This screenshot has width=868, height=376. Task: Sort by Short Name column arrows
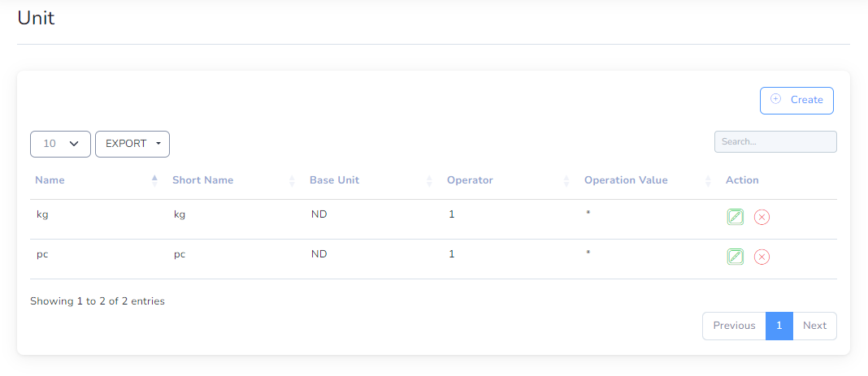[x=292, y=181]
